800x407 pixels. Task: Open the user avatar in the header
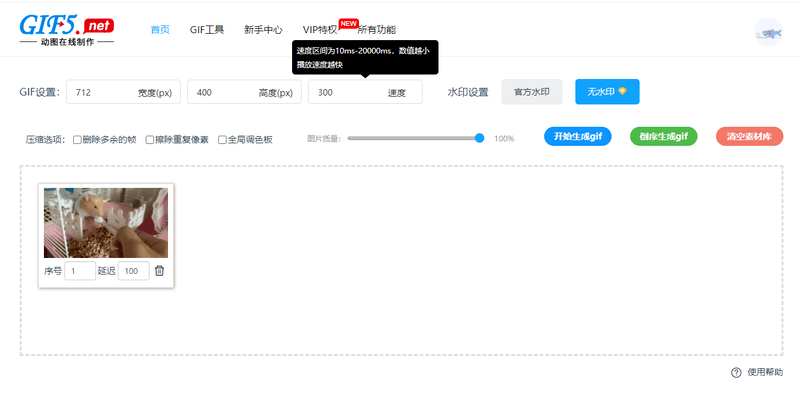coord(768,32)
